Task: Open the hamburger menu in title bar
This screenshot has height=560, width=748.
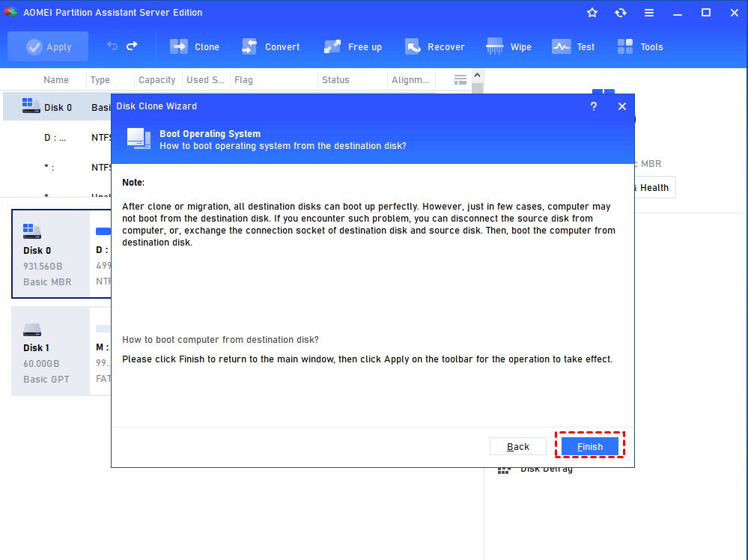Action: click(x=648, y=13)
